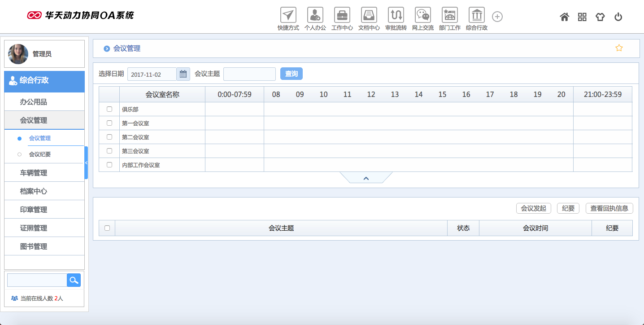Open the calendar date picker icon
644x325 pixels.
pos(183,74)
